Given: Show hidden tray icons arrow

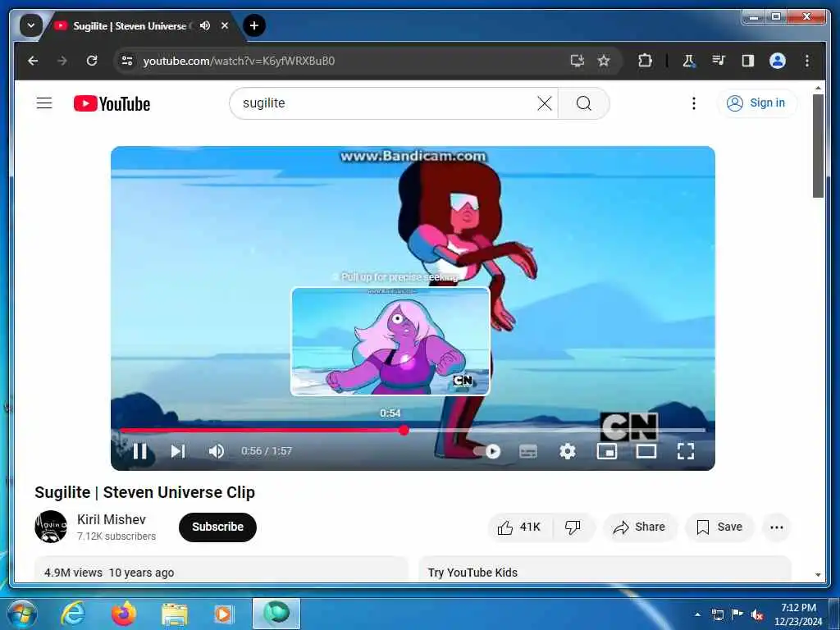Looking at the screenshot, I should click(x=697, y=614).
